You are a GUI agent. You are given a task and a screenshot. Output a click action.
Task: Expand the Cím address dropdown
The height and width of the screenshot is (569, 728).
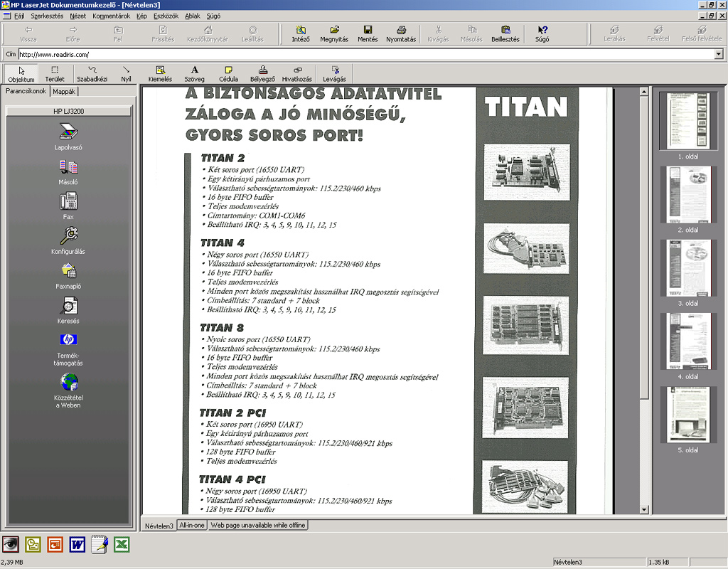719,54
